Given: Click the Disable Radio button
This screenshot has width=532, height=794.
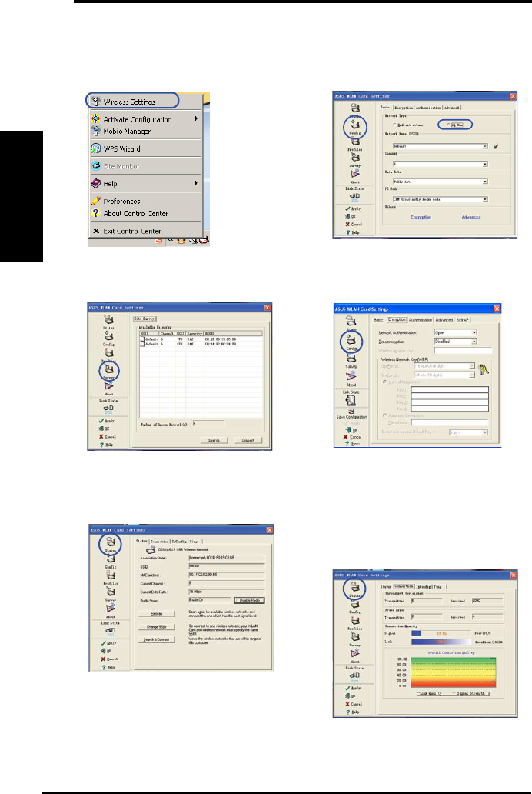Looking at the screenshot, I should [x=250, y=600].
